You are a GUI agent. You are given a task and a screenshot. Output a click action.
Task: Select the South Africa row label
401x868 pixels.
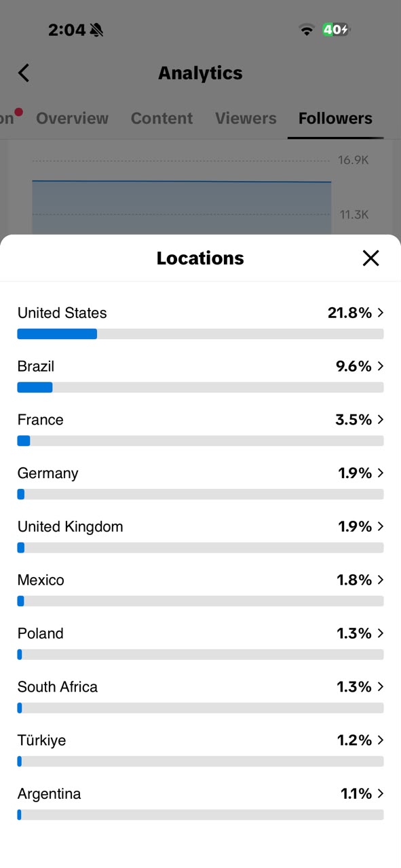pyautogui.click(x=58, y=687)
